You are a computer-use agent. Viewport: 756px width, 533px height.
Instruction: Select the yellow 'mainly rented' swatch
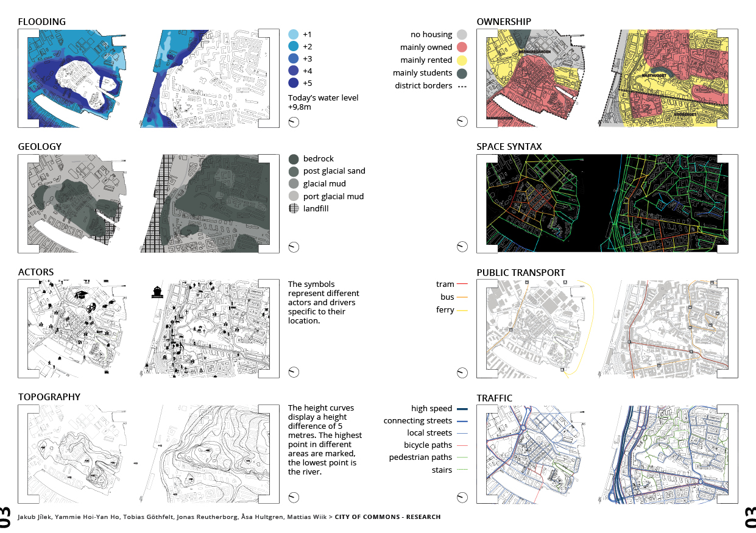[x=462, y=60]
